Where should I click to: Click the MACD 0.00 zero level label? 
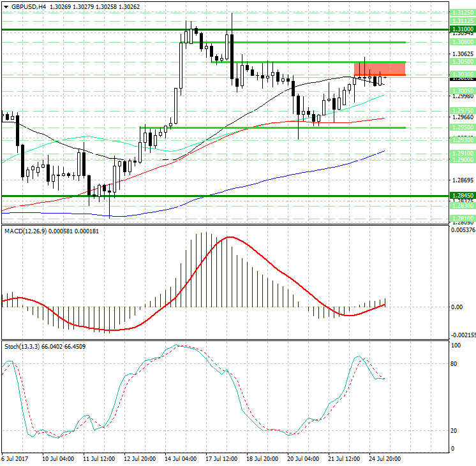pyautogui.click(x=456, y=307)
